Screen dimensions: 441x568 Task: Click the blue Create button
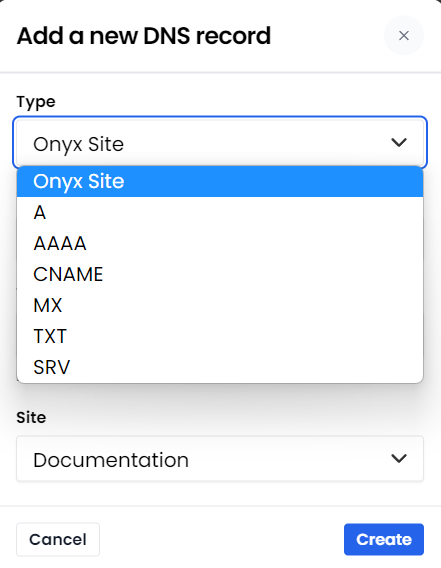[384, 539]
